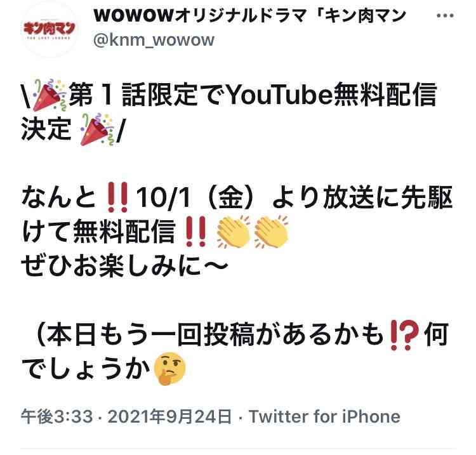Click the red exclamation question mark emoji

(x=405, y=335)
